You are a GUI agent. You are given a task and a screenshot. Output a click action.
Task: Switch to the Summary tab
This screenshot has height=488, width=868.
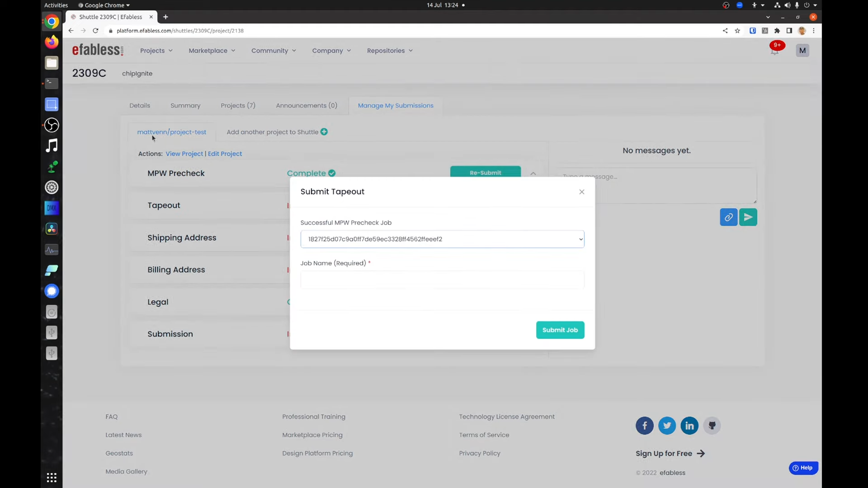coord(185,105)
